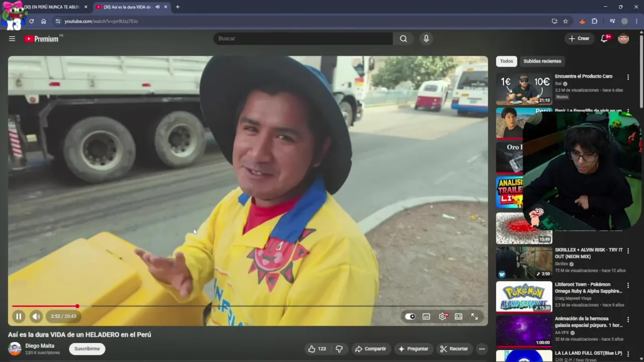Select the 'Todos' filter chip
Image resolution: width=644 pixels, height=362 pixels.
tap(507, 61)
